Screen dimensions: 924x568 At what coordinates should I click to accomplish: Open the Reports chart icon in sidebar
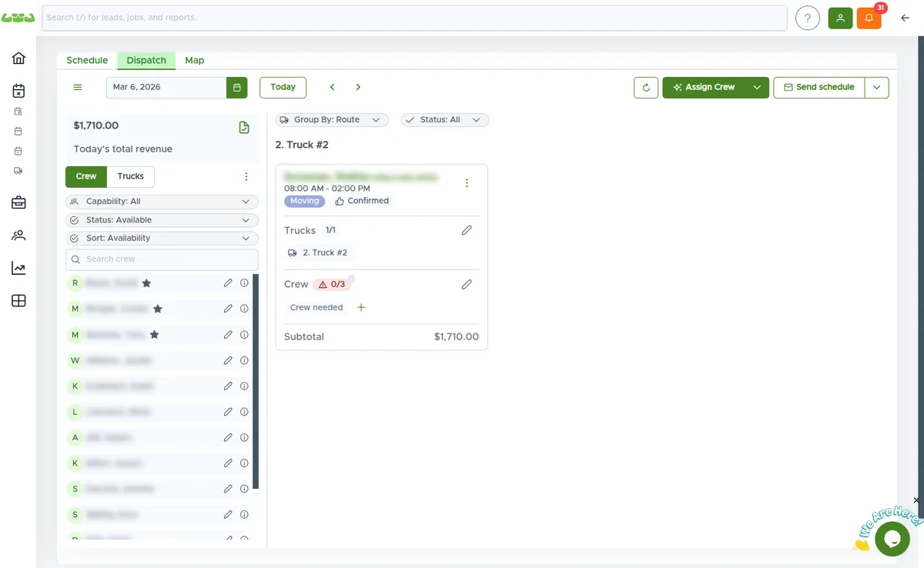[x=18, y=268]
